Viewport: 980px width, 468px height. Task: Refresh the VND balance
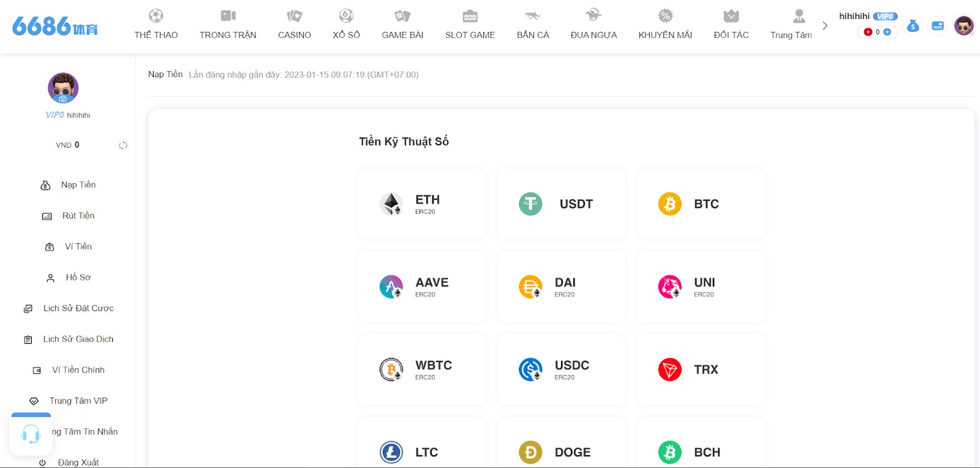click(123, 145)
